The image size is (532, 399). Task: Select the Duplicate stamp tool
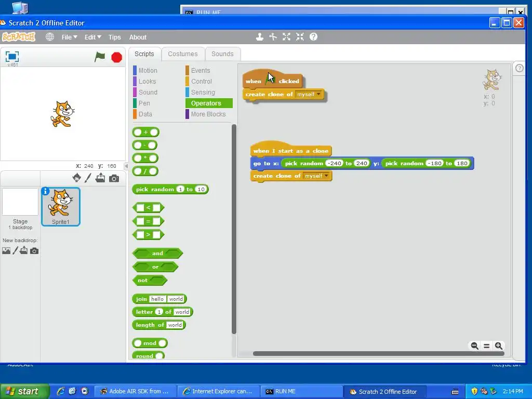(x=260, y=37)
